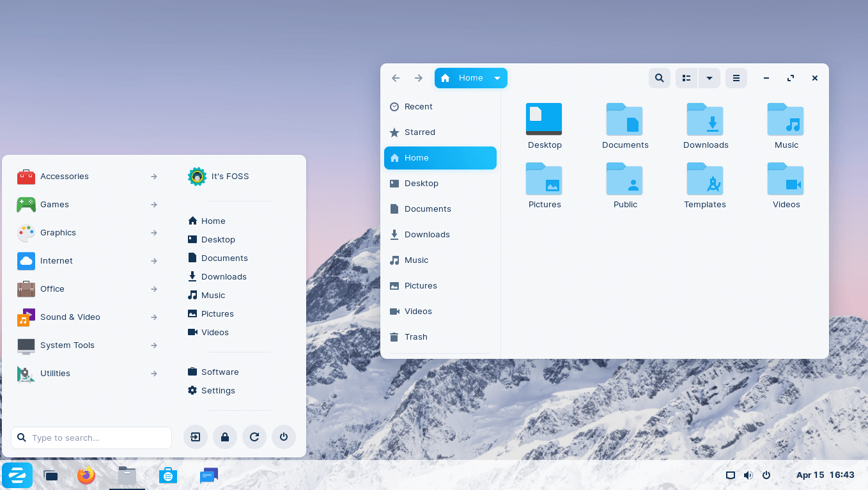Open Settings from the app menu
The height and width of the screenshot is (490, 868).
click(217, 391)
